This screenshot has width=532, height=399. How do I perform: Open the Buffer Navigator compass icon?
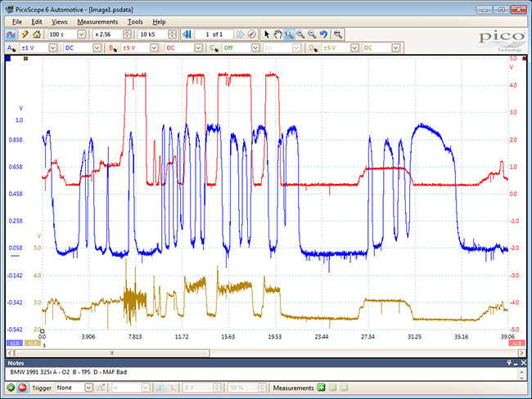click(251, 34)
